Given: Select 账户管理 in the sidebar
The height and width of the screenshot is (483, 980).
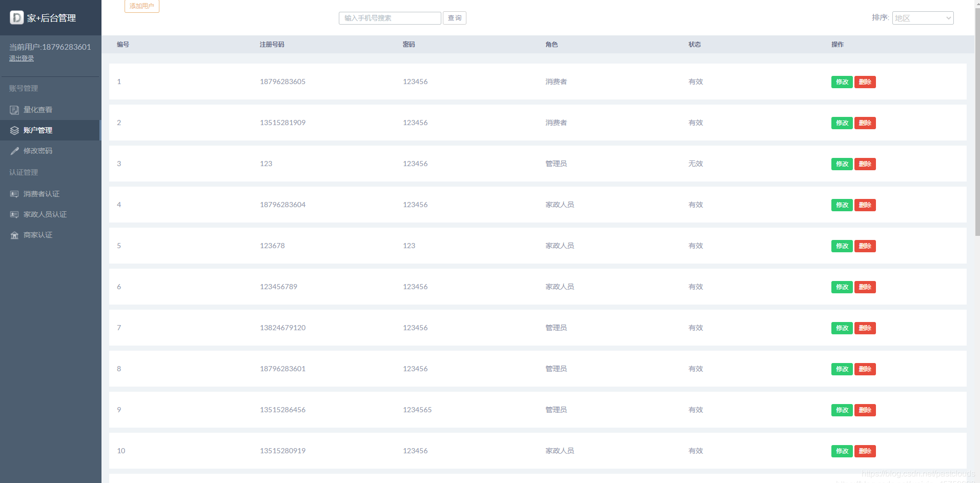Looking at the screenshot, I should pos(50,130).
